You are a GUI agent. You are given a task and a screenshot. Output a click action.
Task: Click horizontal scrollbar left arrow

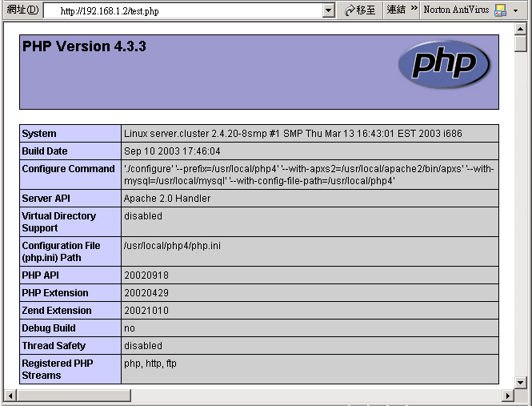9,396
